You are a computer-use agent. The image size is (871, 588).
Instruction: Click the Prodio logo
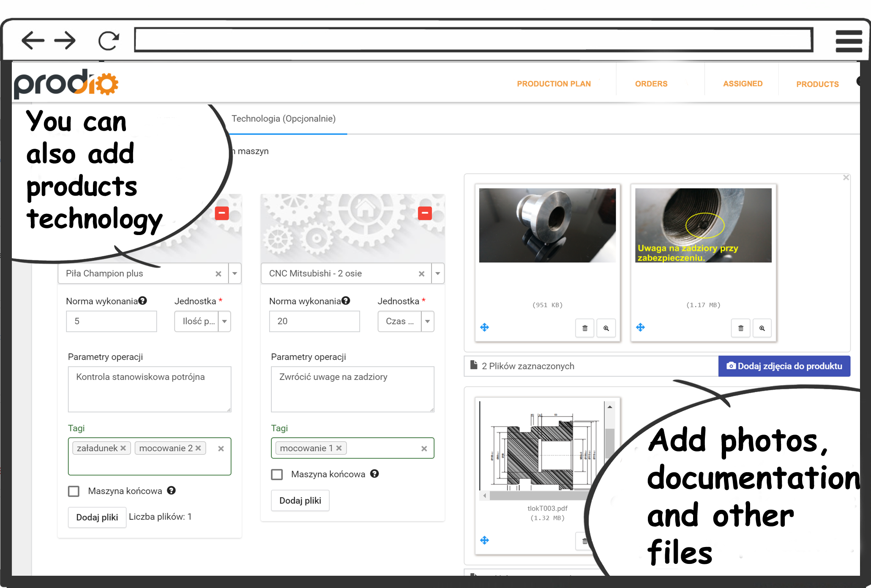(x=66, y=83)
